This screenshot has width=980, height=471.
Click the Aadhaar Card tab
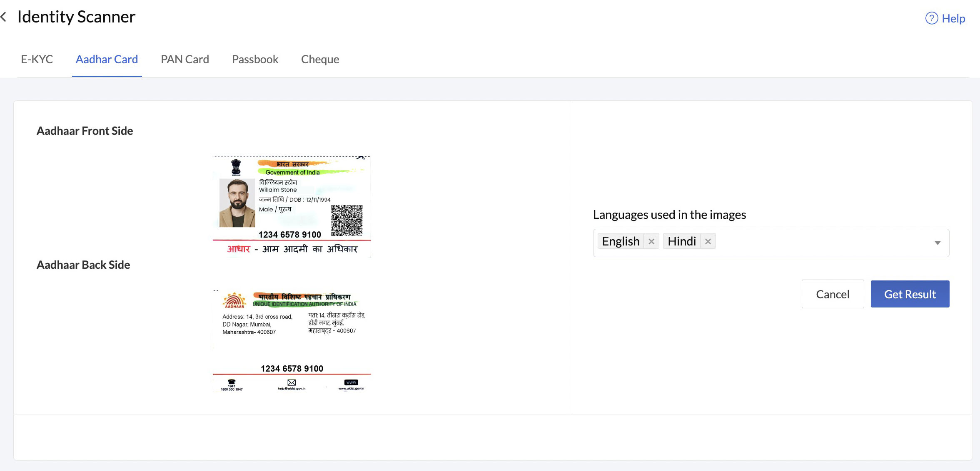pos(106,59)
